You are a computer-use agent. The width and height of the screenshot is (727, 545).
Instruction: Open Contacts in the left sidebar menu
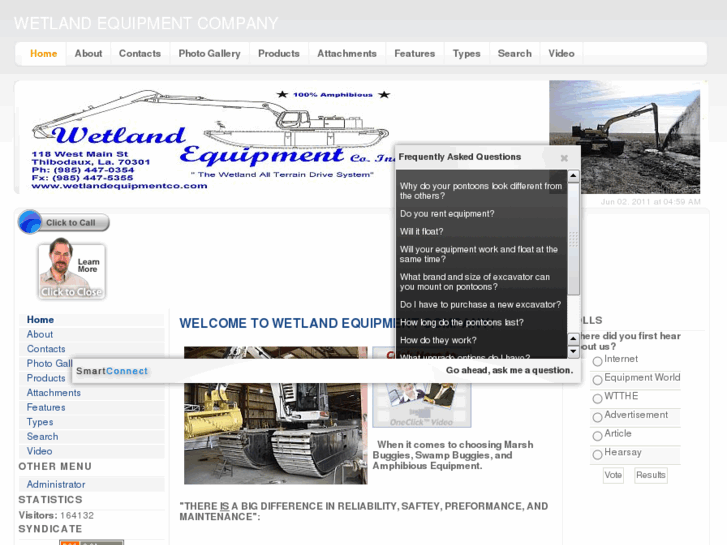click(91, 349)
